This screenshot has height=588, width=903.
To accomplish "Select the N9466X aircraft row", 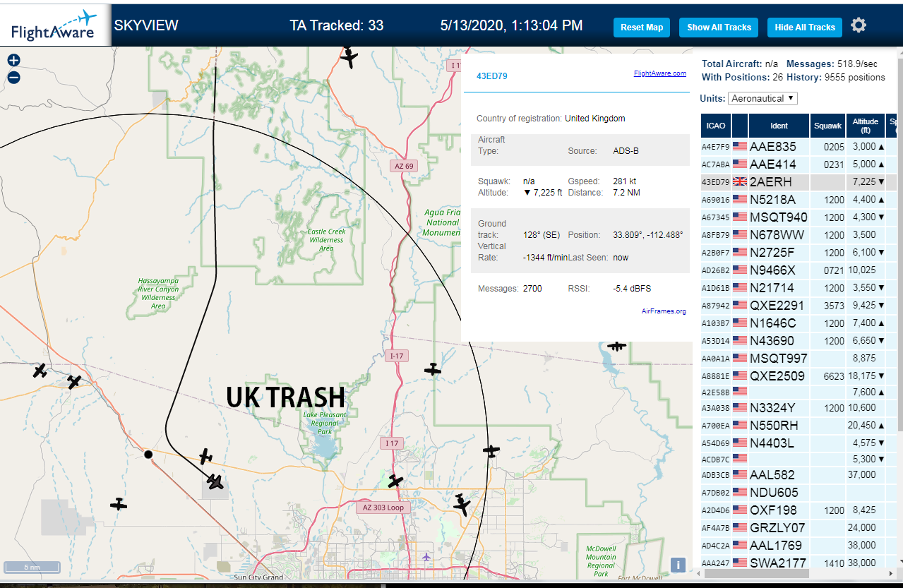I will click(799, 270).
